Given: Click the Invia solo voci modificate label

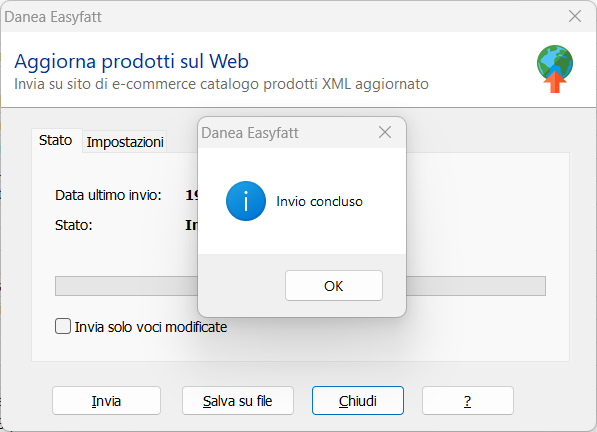Looking at the screenshot, I should (151, 327).
